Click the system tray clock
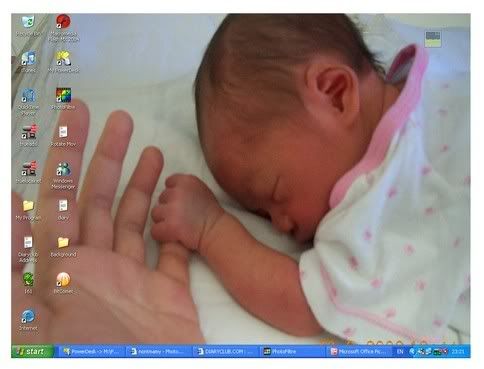 [x=458, y=352]
